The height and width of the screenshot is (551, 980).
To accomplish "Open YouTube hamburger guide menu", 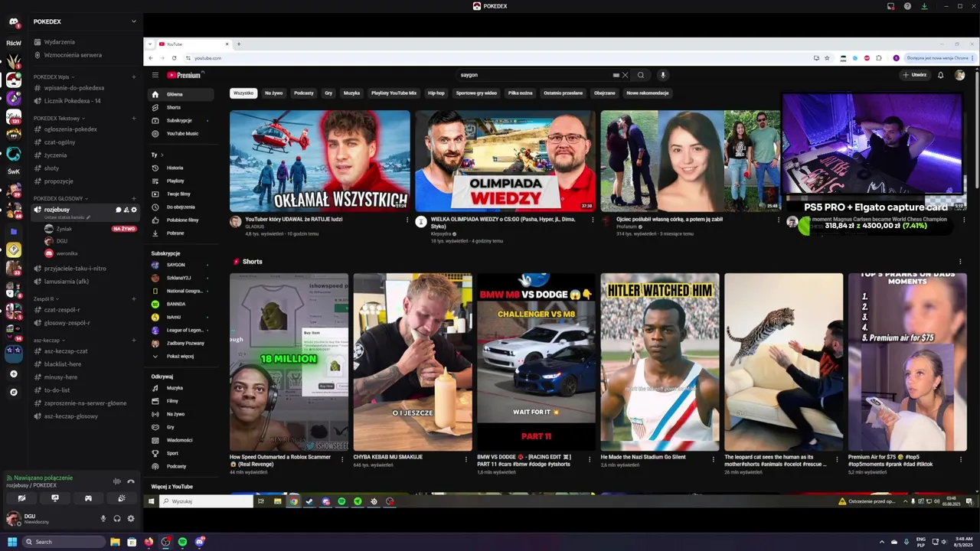I will coord(155,75).
